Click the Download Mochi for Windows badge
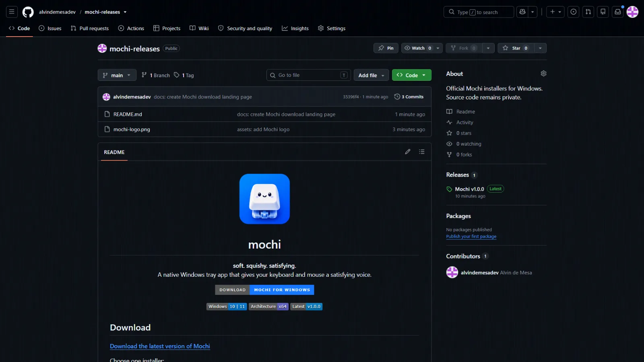The height and width of the screenshot is (362, 644). point(264,290)
